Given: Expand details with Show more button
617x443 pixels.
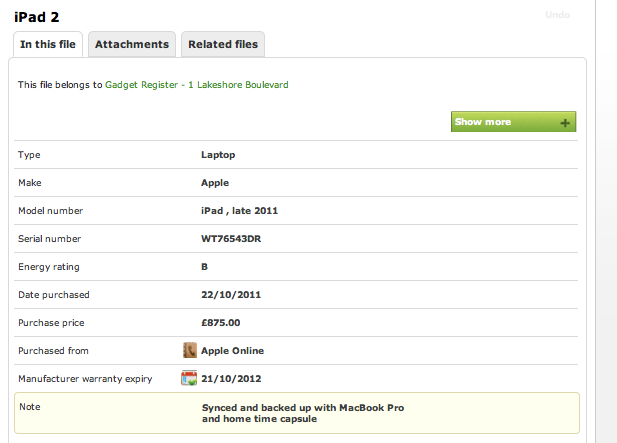Looking at the screenshot, I should coord(512,122).
